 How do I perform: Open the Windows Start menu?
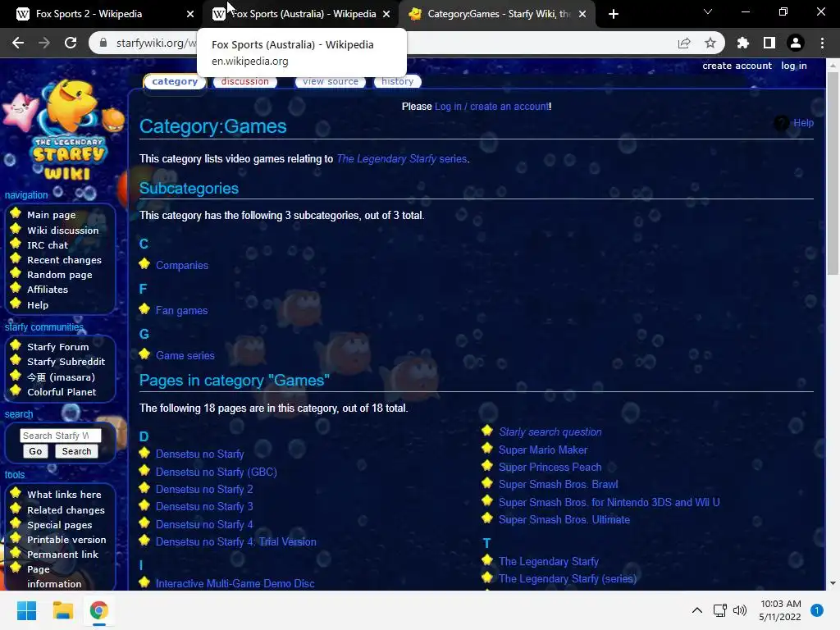pyautogui.click(x=26, y=610)
